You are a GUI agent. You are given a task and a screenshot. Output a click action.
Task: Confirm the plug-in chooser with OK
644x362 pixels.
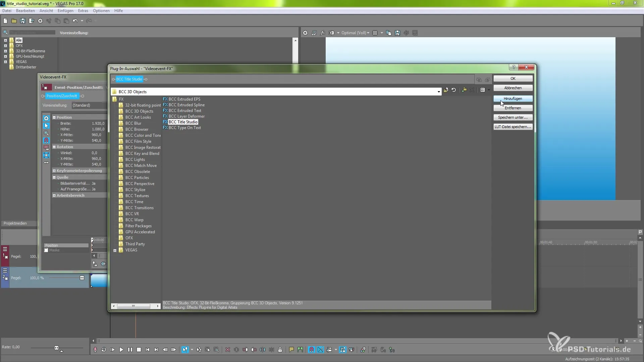513,78
